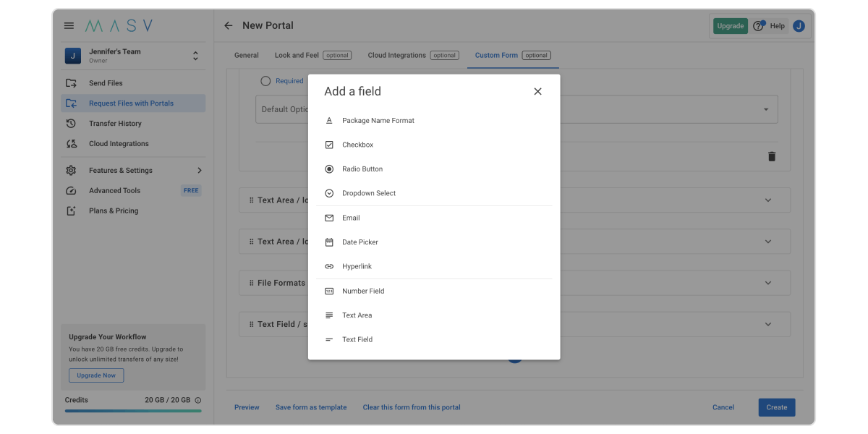Click the Text Area lines icon
This screenshot has height=434, width=868.
(329, 315)
